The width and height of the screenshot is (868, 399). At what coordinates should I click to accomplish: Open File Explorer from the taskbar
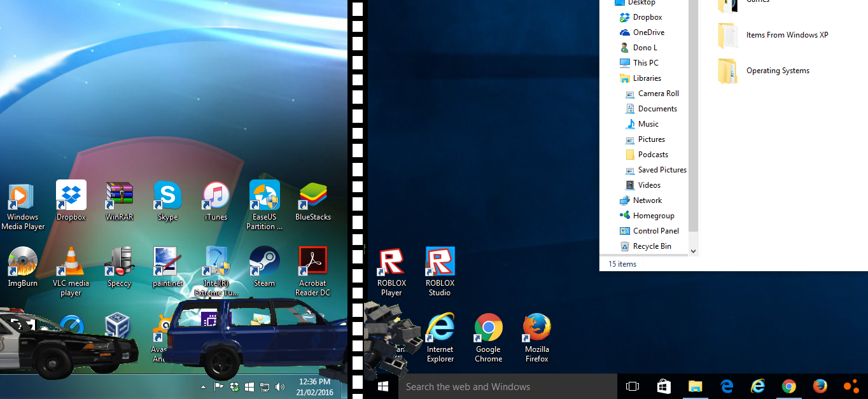(695, 386)
